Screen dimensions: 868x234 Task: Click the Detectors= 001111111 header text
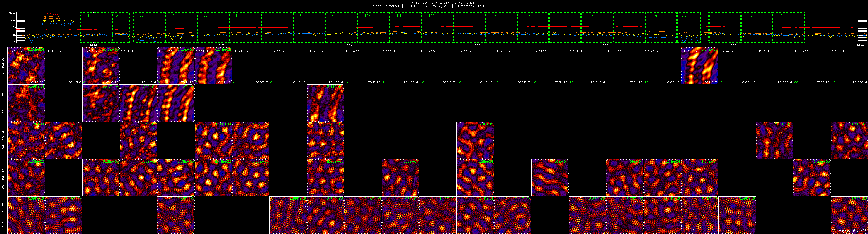(x=477, y=6)
